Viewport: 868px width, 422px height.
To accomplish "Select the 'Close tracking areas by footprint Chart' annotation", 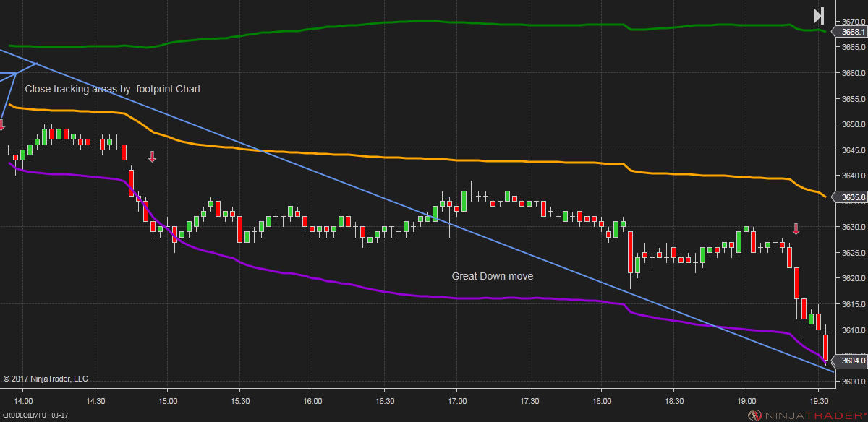I will [x=113, y=89].
